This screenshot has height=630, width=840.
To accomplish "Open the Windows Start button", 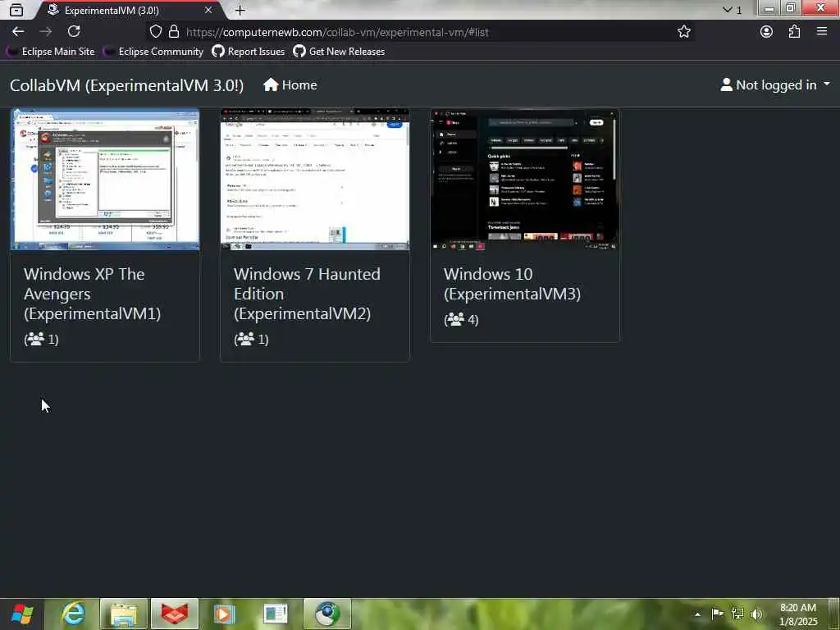I will tap(22, 614).
